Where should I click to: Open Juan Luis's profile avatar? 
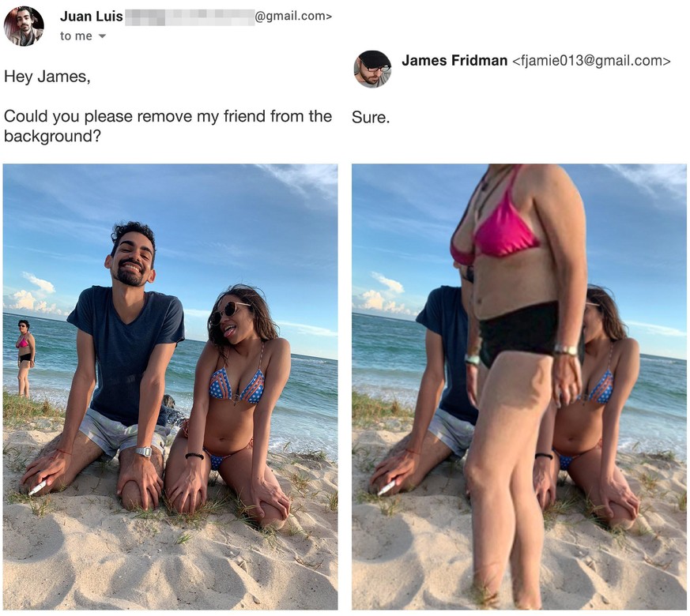24,26
